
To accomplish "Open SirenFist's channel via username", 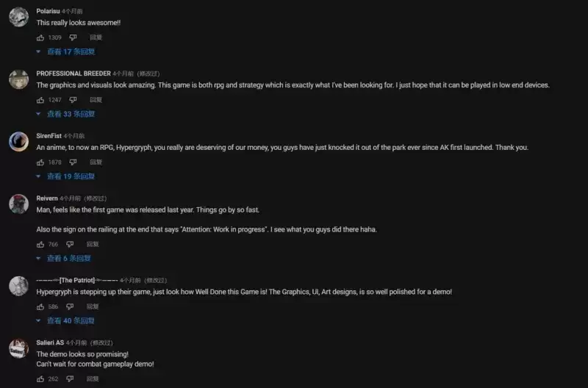I will (x=49, y=136).
